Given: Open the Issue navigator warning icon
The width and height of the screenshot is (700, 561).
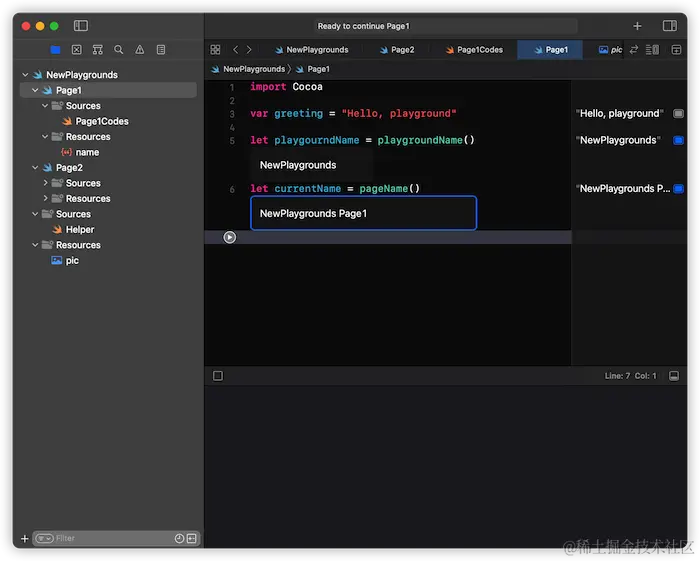Looking at the screenshot, I should coord(140,50).
